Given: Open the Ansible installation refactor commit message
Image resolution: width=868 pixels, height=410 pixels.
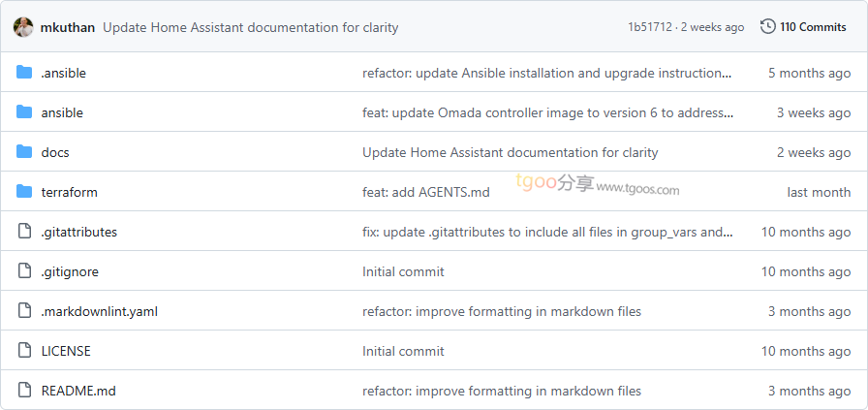Looking at the screenshot, I should (547, 73).
